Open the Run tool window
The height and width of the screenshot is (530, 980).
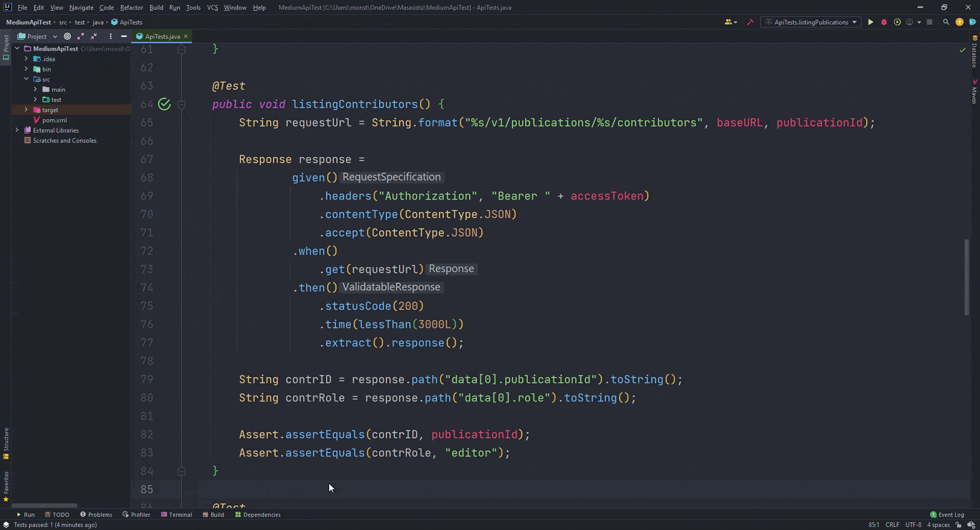pos(26,515)
